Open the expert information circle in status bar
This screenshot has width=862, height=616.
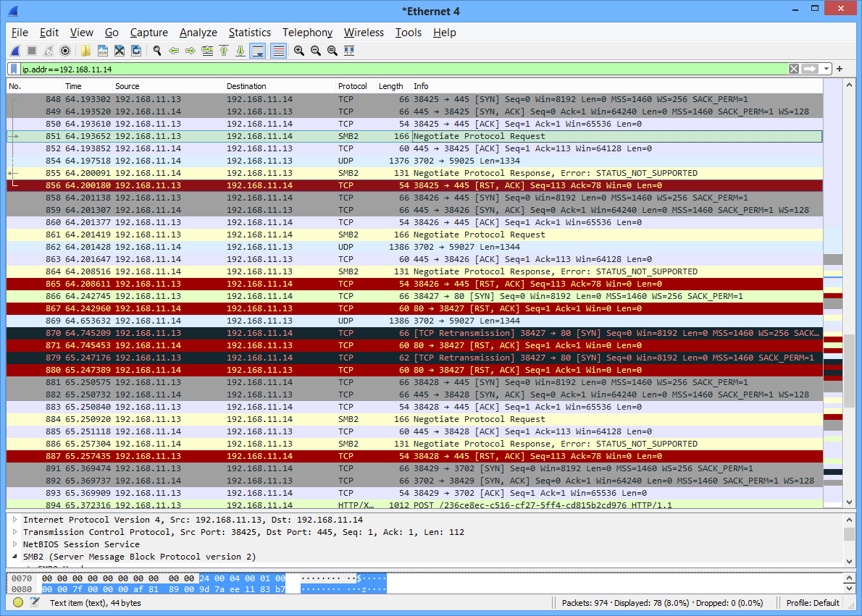pyautogui.click(x=18, y=603)
